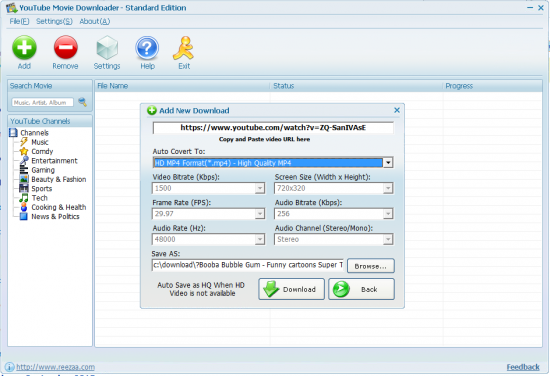Click the Search Movie panel header
Viewport: 550px width, 376px height.
50,86
